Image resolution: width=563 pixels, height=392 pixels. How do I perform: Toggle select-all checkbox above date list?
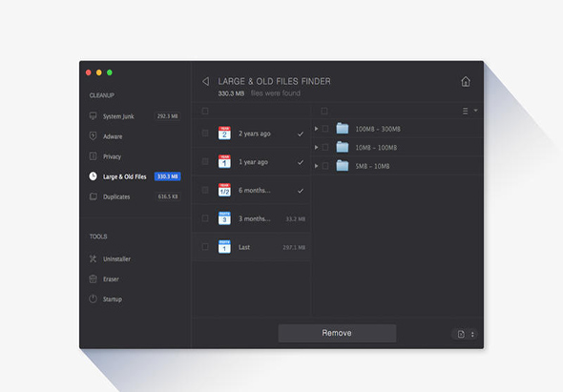click(x=205, y=111)
